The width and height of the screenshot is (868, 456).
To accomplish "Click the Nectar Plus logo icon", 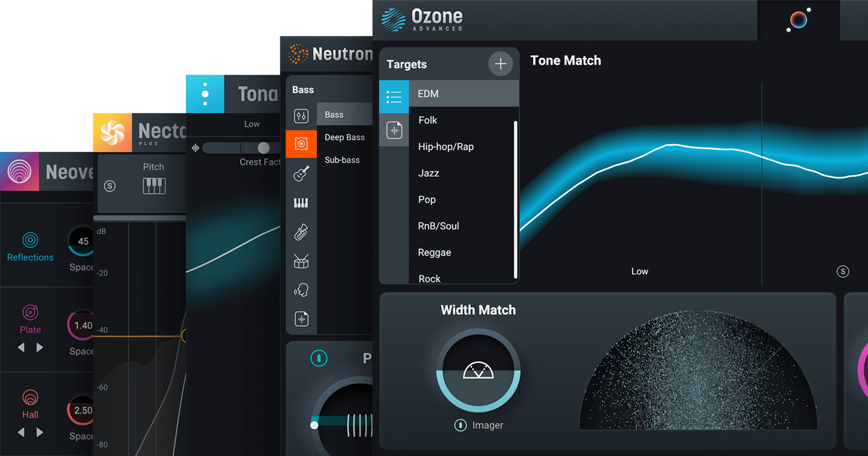I will pos(113,133).
